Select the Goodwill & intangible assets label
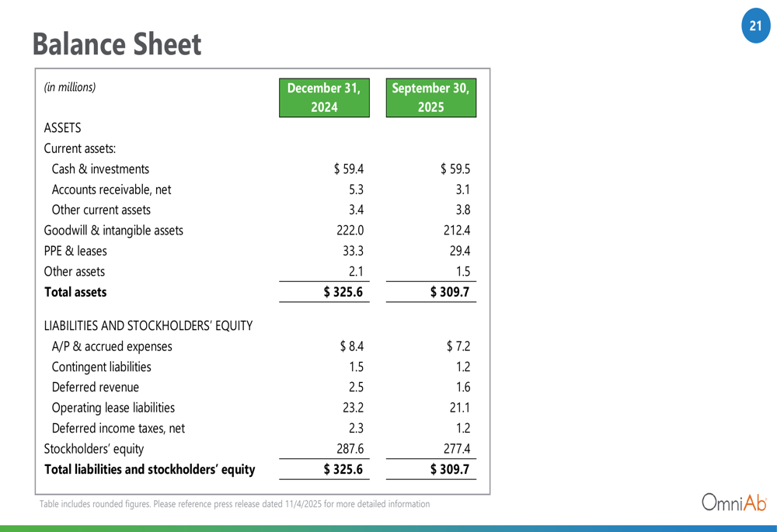777x532 pixels. click(x=113, y=230)
